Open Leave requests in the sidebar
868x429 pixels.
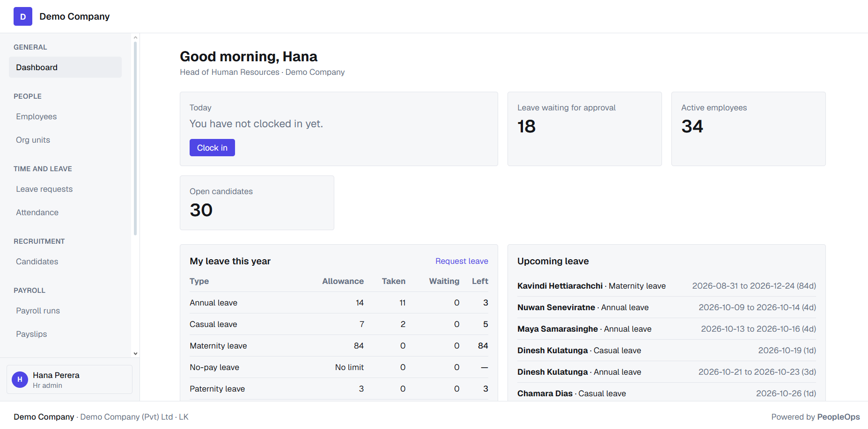[x=65, y=189]
